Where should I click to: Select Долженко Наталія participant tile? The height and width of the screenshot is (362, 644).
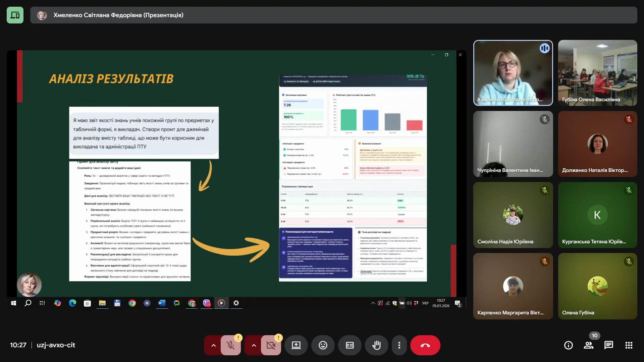point(597,144)
